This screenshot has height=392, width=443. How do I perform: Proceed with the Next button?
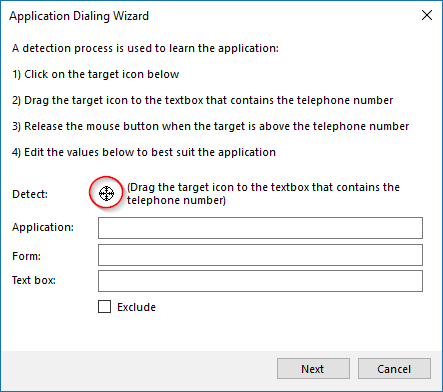coord(313,369)
